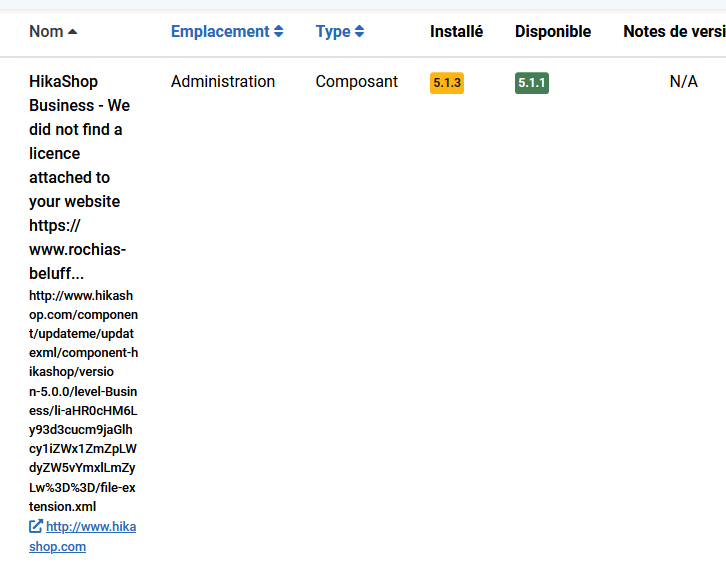
Task: Click the Emplacement sort arrows icon
Action: (x=278, y=31)
